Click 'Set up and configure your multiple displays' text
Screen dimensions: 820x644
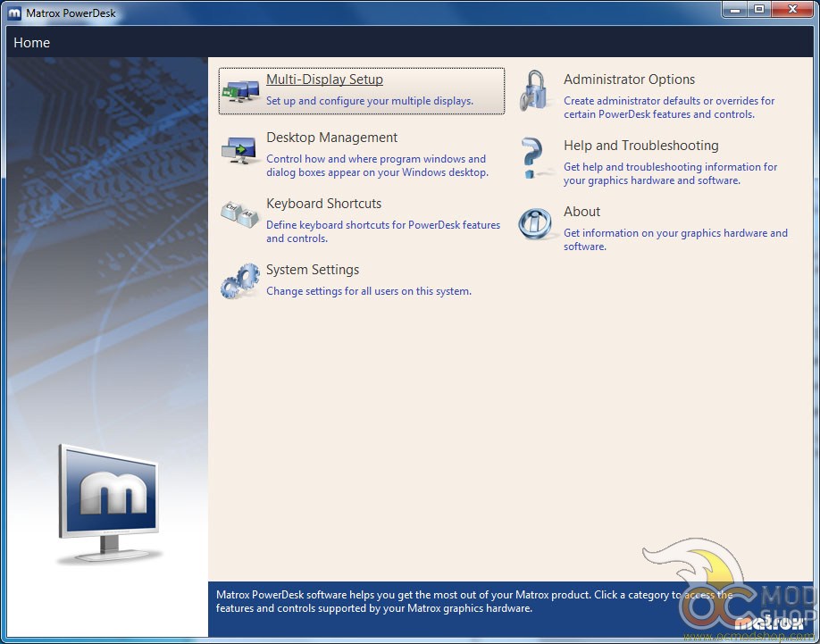(x=370, y=101)
